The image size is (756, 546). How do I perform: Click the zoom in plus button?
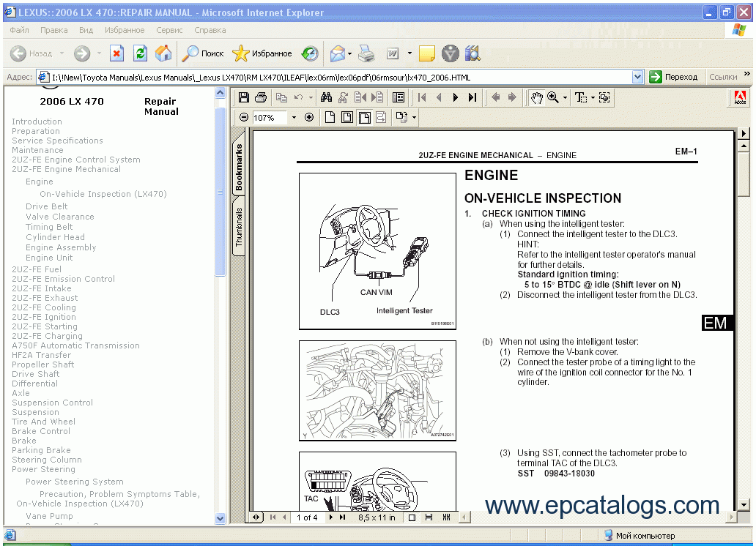pos(310,117)
